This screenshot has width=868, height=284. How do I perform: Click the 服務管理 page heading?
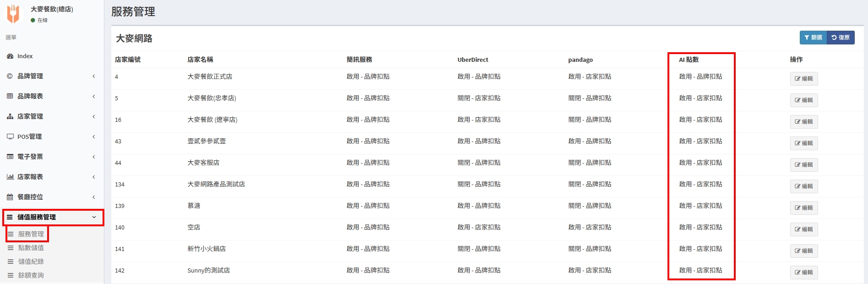[133, 11]
